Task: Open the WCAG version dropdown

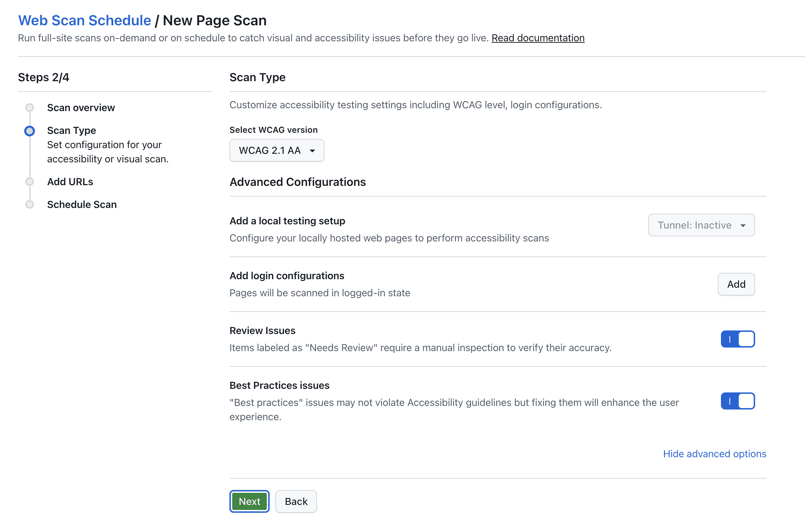Action: pos(277,150)
